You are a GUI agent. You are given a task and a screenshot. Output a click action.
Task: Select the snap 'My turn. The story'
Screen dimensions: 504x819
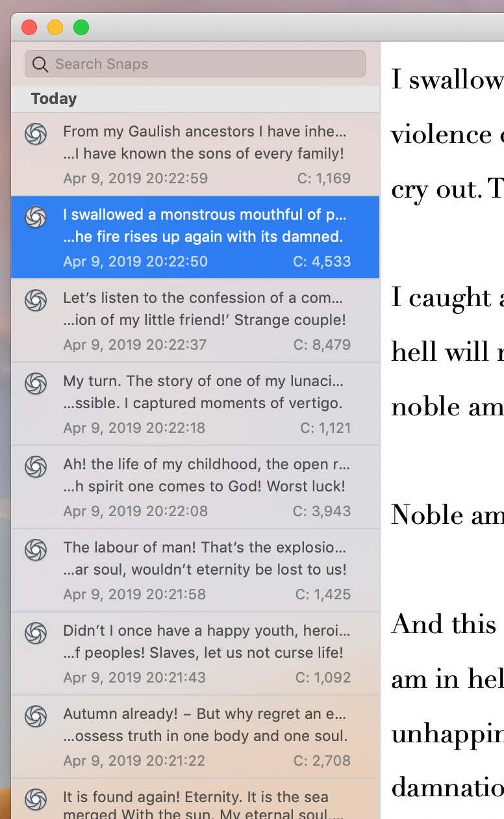pos(205,404)
